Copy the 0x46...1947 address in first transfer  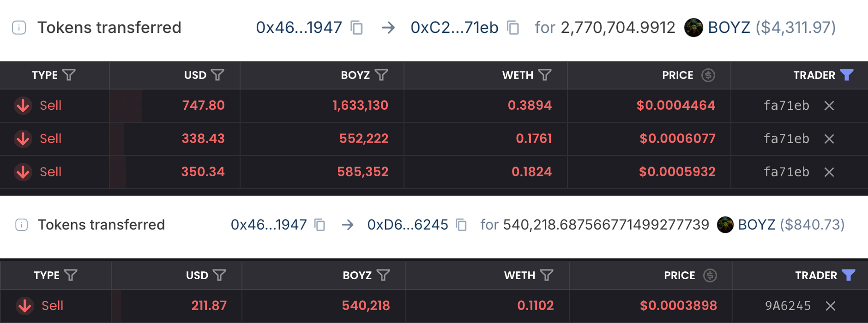356,28
